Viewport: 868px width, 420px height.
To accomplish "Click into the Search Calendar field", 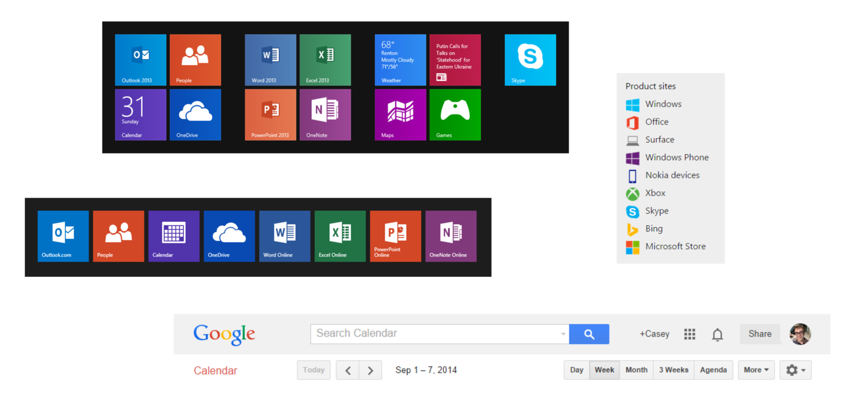I will pyautogui.click(x=440, y=334).
